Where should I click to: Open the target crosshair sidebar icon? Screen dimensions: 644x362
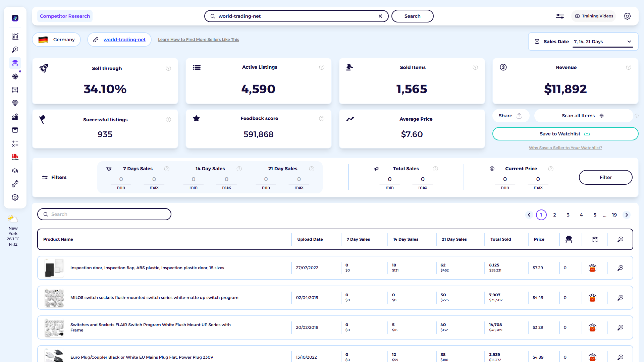(15, 76)
